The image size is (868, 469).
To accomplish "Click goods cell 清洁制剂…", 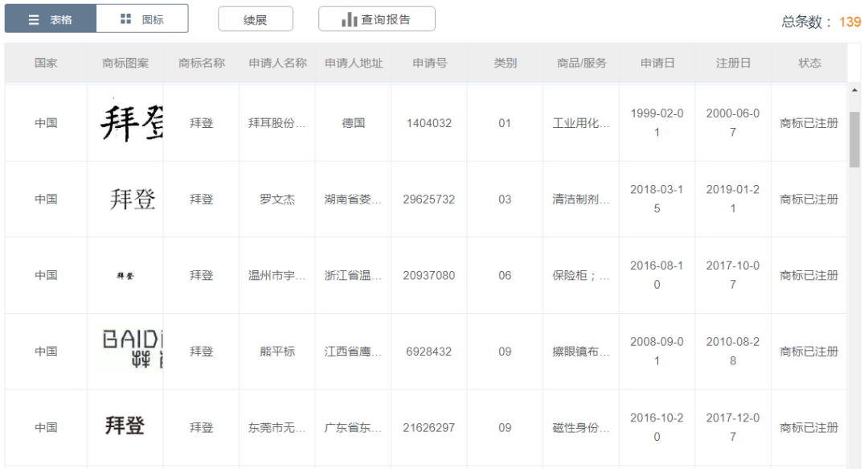I will (581, 199).
